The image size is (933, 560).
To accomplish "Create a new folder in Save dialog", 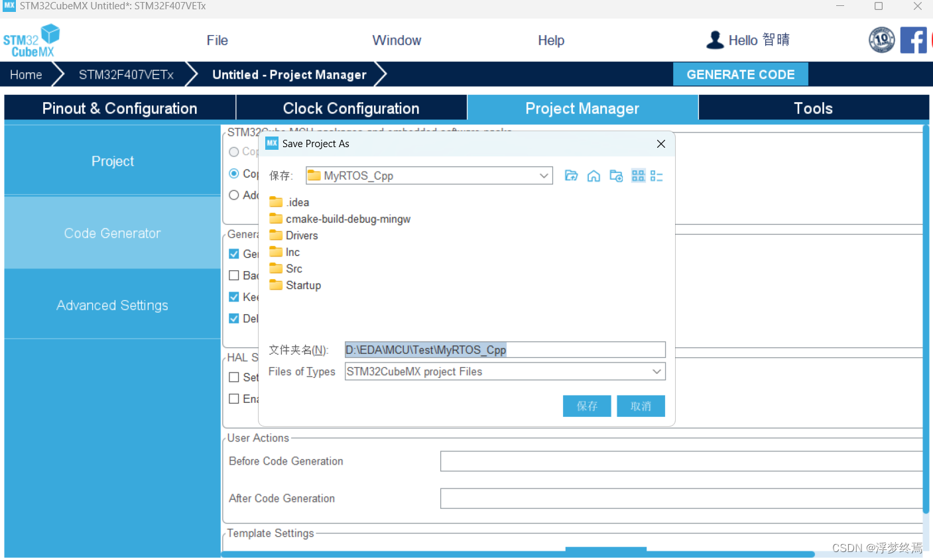I will point(616,176).
